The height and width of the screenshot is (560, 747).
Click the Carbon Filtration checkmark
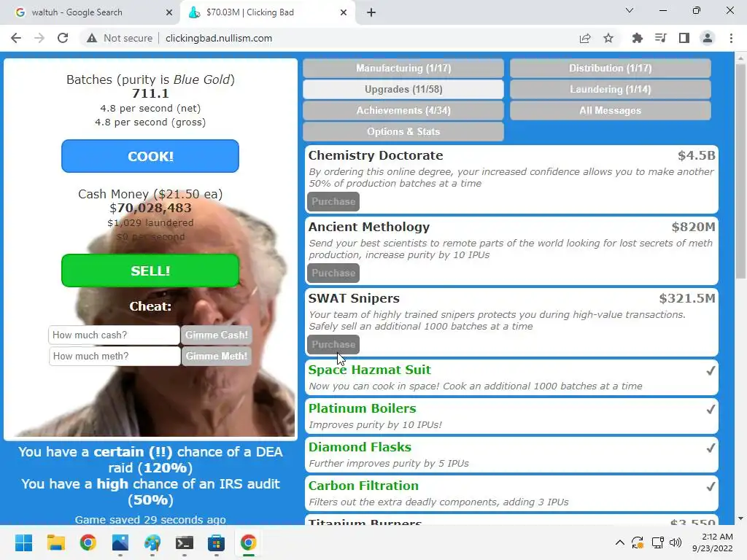(711, 486)
